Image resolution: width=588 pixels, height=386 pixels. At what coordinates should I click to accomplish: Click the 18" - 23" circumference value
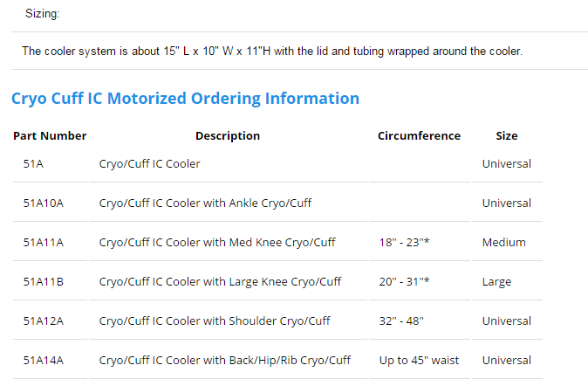click(x=404, y=243)
